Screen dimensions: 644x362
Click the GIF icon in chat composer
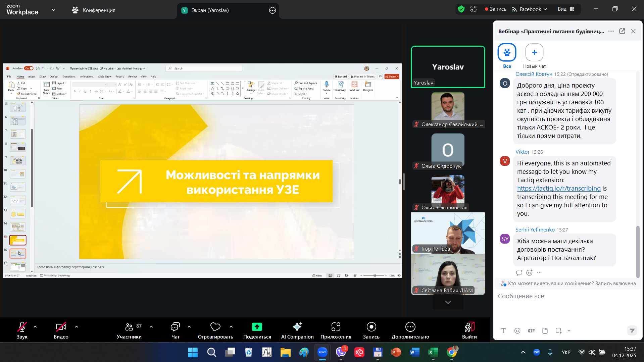pyautogui.click(x=531, y=331)
